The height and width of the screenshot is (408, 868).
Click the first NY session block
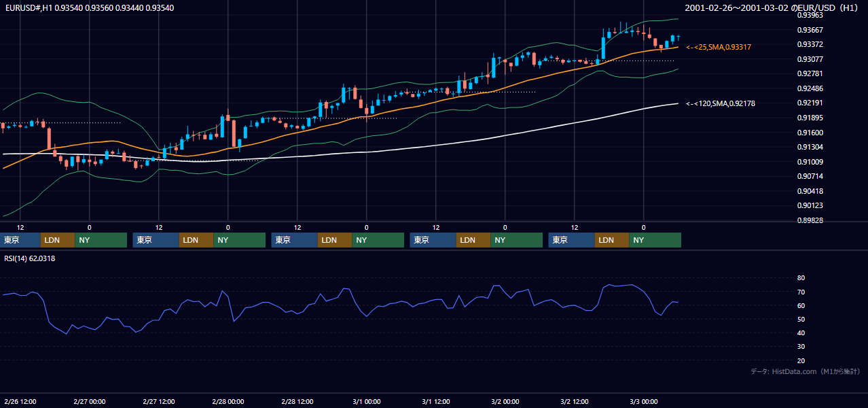[101, 240]
